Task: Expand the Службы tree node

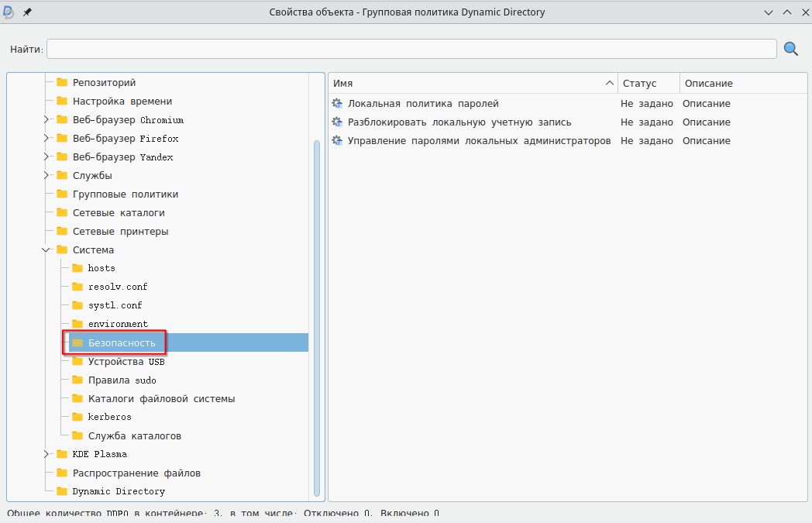Action: click(x=46, y=176)
